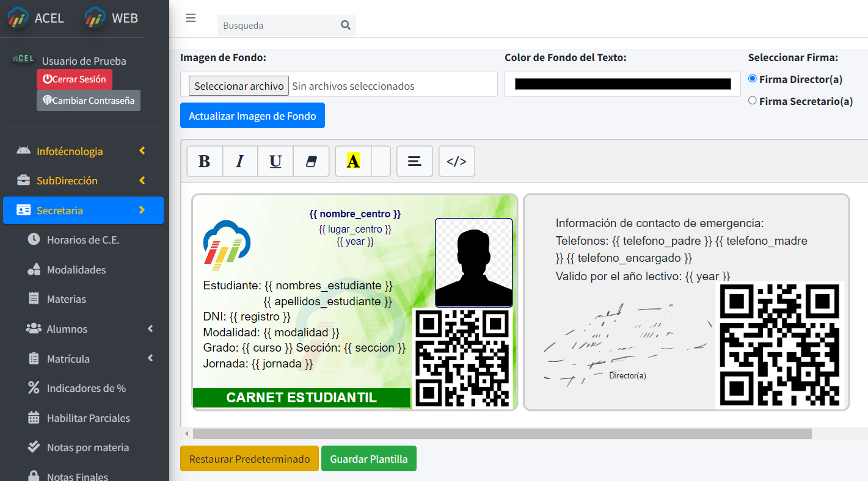Click shapes icon next to Modalidades
This screenshot has height=481, width=868.
click(x=34, y=269)
